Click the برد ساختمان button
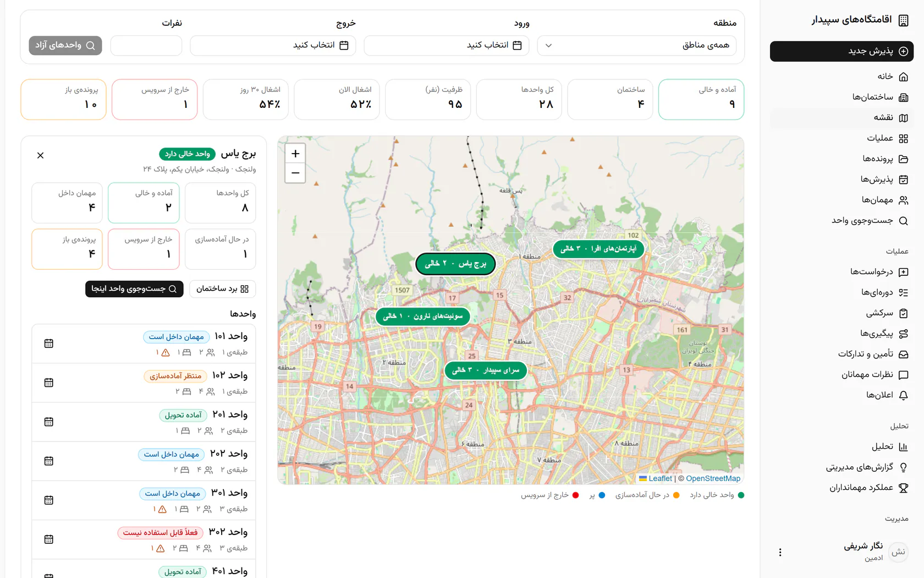924x578 pixels. [222, 288]
